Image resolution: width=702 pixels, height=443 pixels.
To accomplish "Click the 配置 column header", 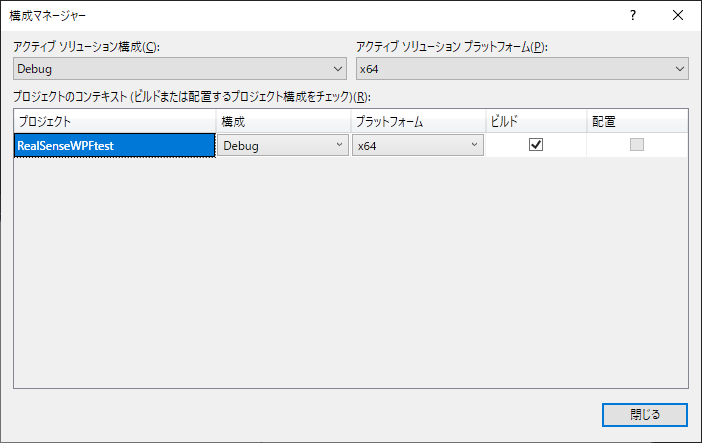I will [637, 121].
